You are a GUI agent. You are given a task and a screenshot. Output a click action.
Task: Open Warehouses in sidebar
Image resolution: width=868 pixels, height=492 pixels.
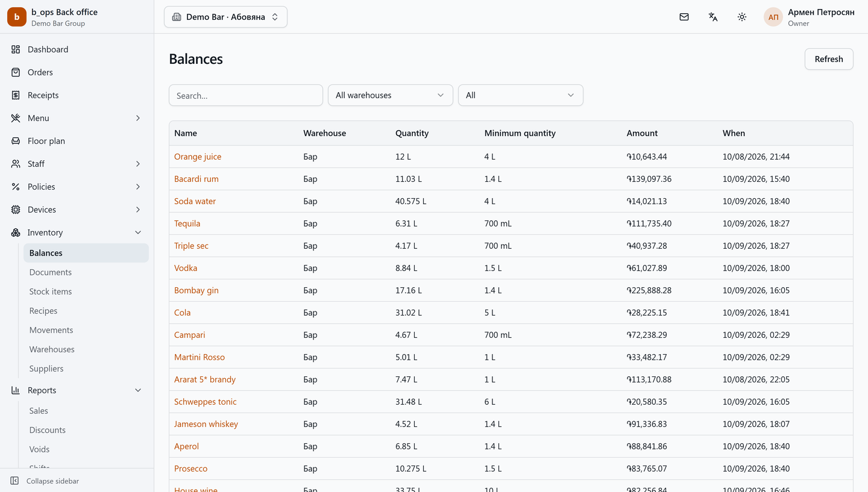(x=86, y=349)
